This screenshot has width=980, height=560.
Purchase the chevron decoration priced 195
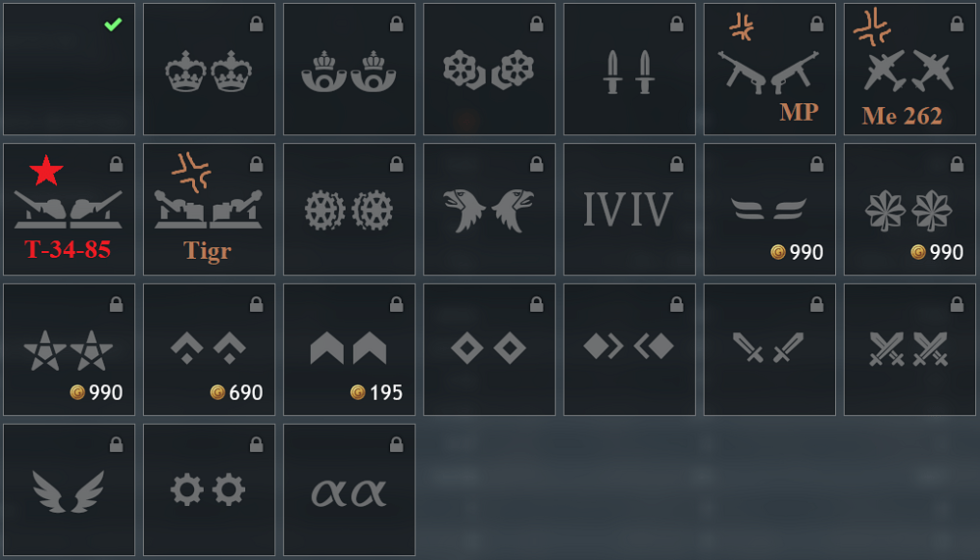(349, 349)
